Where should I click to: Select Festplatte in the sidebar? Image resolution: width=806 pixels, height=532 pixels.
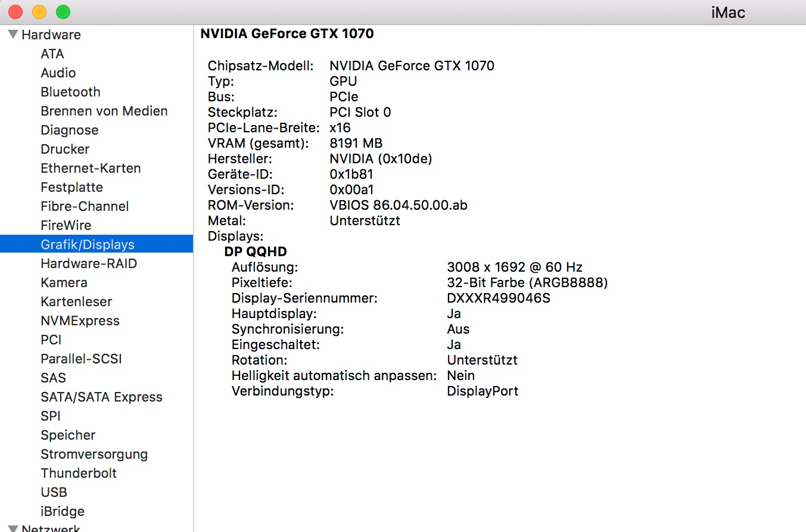(x=71, y=187)
